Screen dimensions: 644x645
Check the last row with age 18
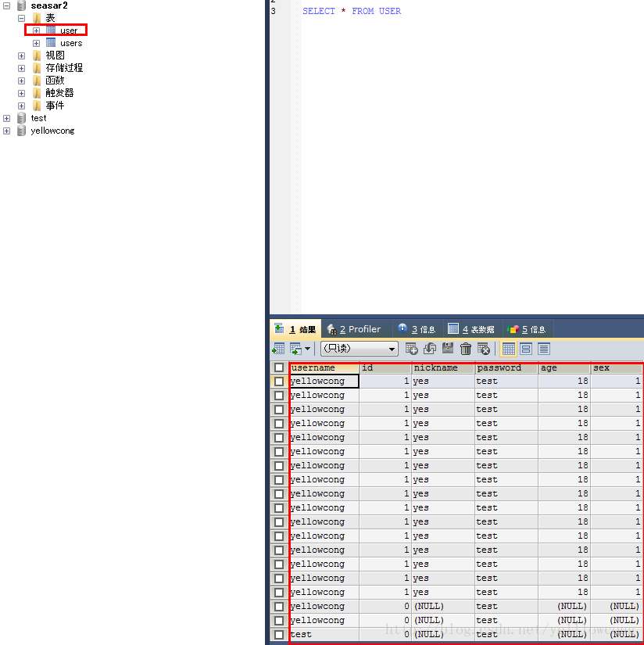click(279, 593)
